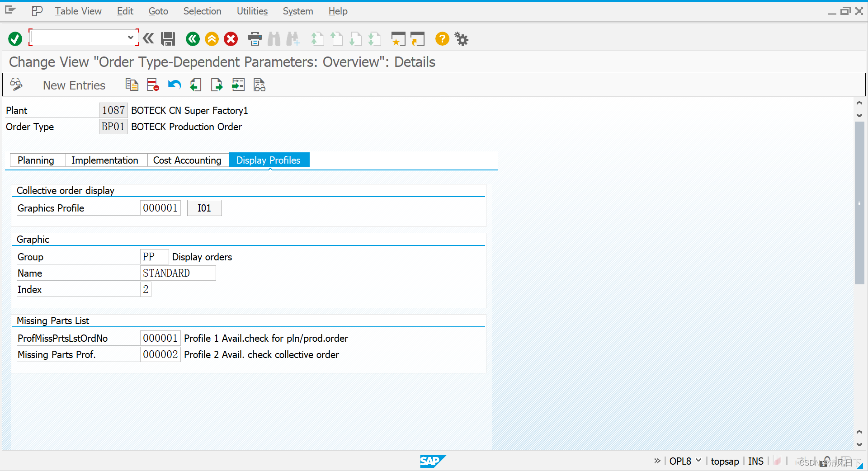Click the Print icon
The height and width of the screenshot is (471, 868).
tap(255, 39)
